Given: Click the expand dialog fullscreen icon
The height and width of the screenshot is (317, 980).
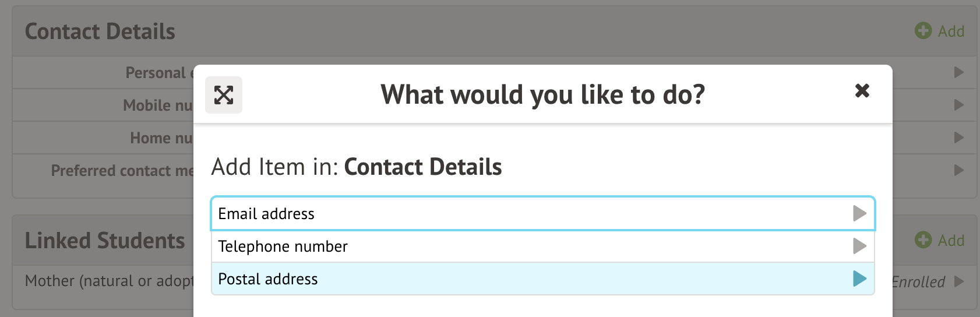Looking at the screenshot, I should click(x=224, y=95).
